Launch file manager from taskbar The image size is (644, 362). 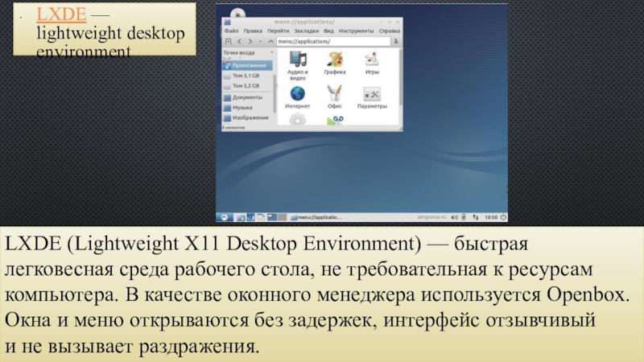pyautogui.click(x=241, y=217)
